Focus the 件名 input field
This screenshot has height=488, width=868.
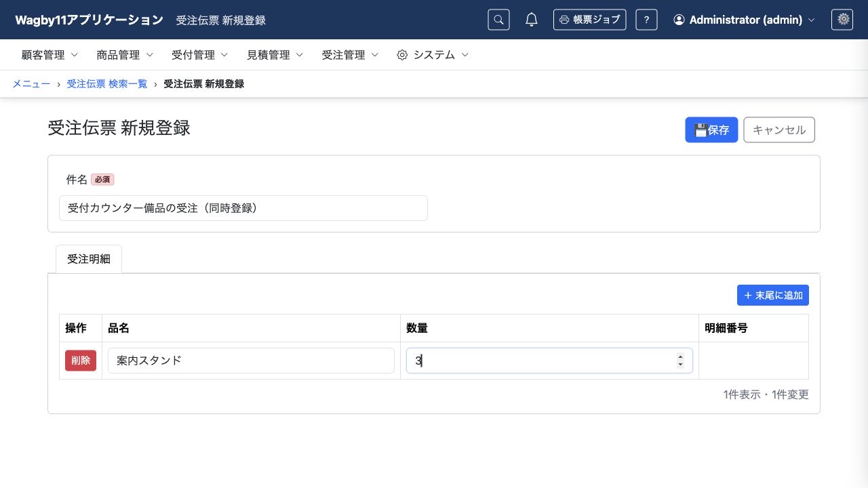point(243,208)
